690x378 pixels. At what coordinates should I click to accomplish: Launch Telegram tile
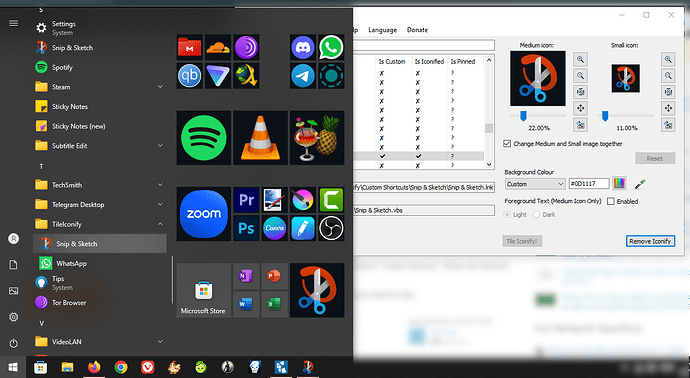coord(303,76)
